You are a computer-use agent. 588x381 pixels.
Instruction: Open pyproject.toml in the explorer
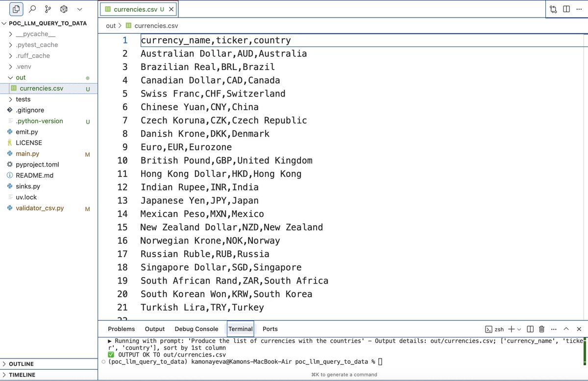coord(37,165)
